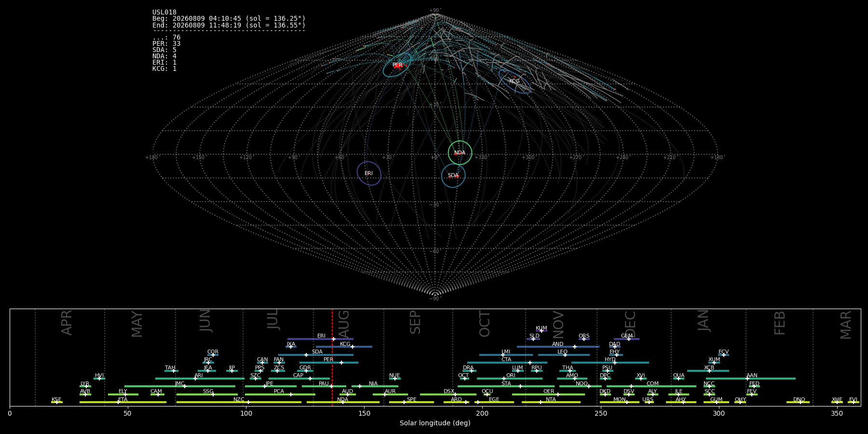
Task: Click the 150 tick on the longitude axis
Action: [x=364, y=413]
